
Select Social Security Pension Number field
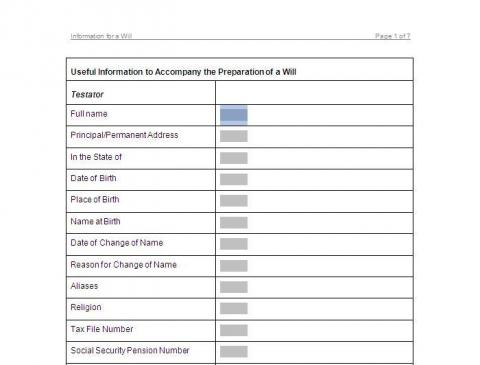(234, 351)
